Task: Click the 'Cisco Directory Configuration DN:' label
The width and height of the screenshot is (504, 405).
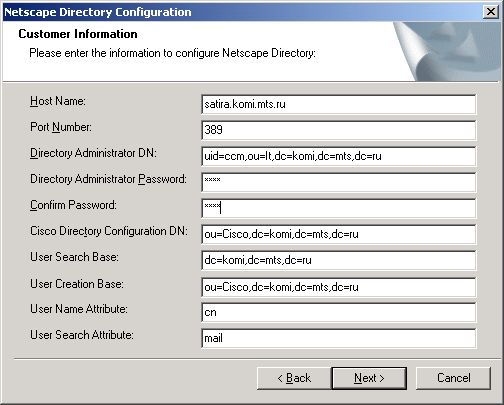Action: click(109, 231)
